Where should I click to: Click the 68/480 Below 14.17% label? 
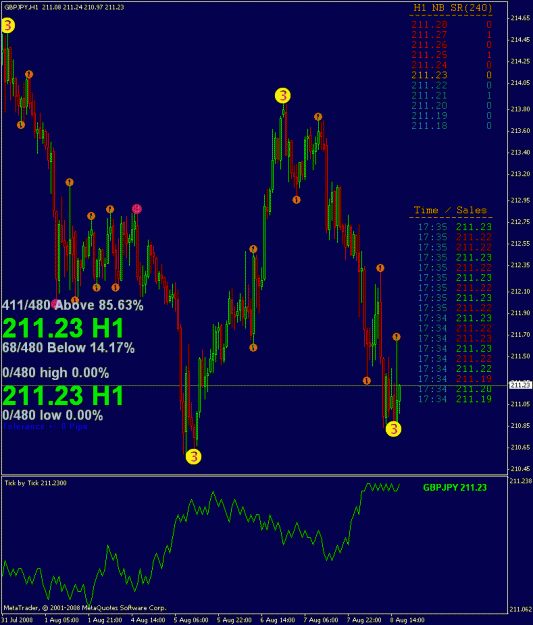pyautogui.click(x=69, y=348)
